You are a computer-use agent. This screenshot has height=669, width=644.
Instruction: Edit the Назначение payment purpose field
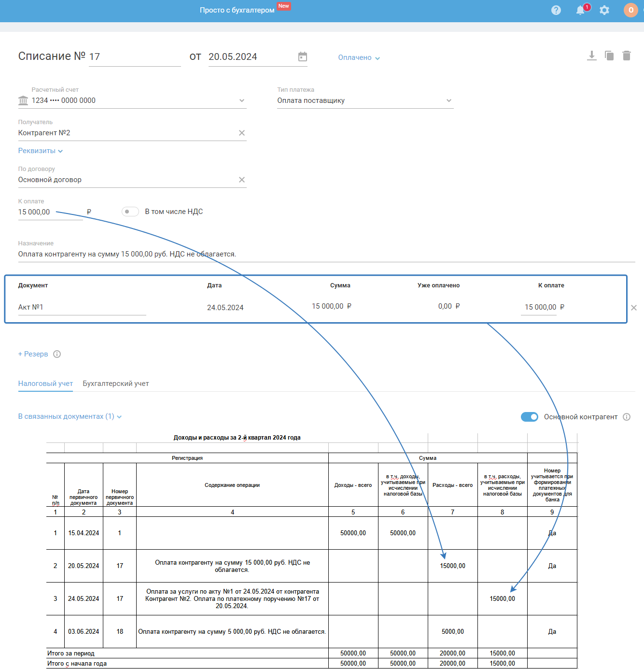[x=326, y=254]
